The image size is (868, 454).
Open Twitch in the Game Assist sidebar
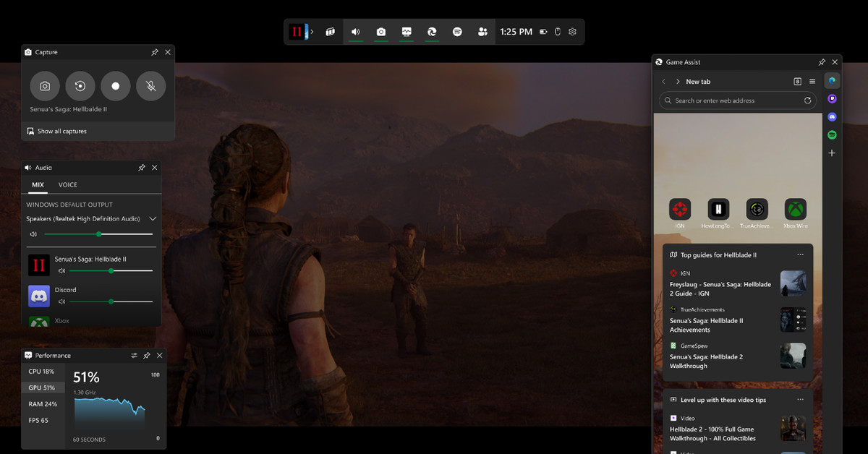832,99
